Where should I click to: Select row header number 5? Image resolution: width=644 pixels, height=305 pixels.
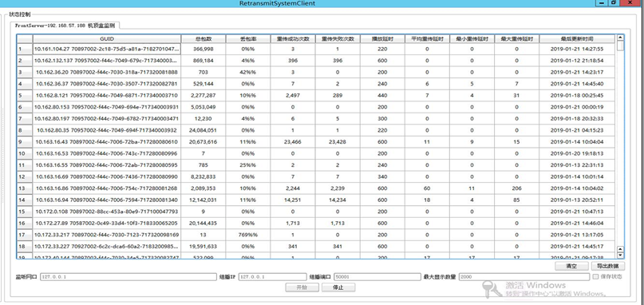[x=25, y=95]
